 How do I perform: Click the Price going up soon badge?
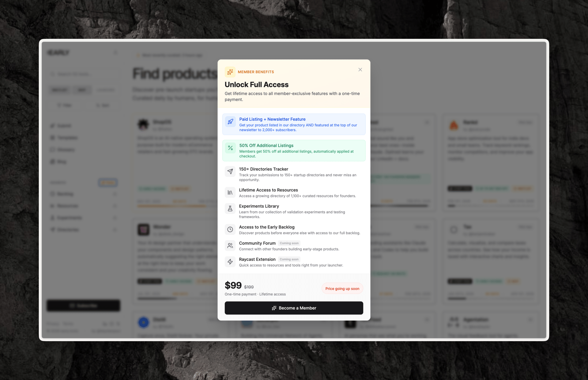(342, 289)
